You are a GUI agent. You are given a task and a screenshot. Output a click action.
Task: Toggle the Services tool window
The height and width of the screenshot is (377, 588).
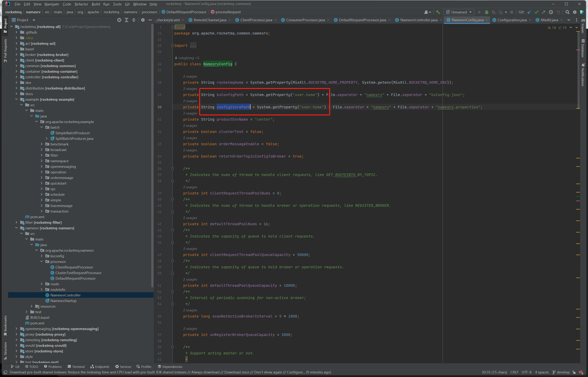pos(123,367)
